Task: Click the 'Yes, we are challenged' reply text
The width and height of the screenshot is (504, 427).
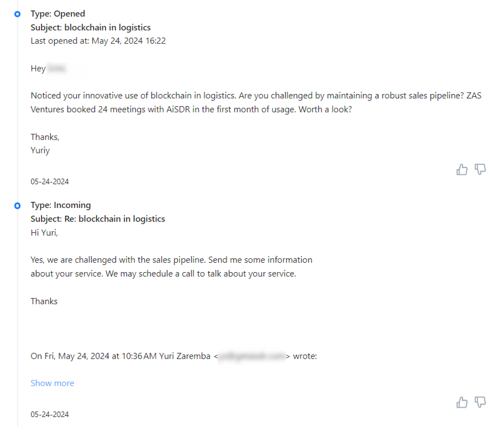Action: tap(171, 267)
